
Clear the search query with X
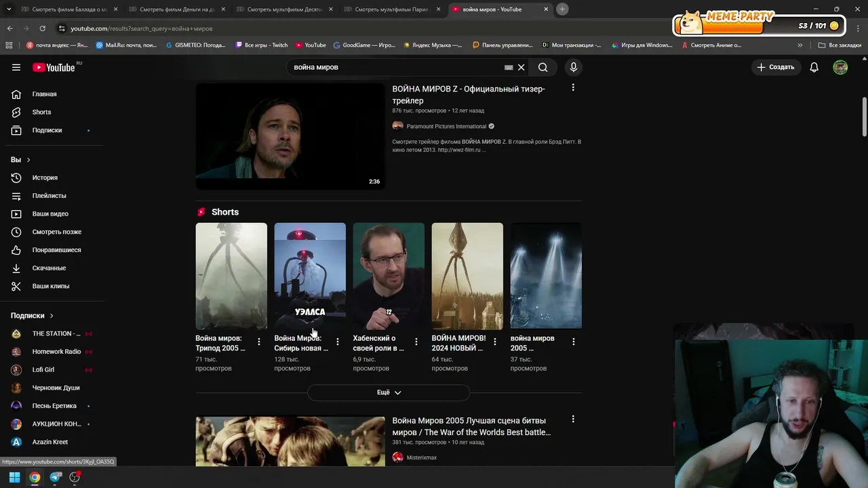coord(521,67)
